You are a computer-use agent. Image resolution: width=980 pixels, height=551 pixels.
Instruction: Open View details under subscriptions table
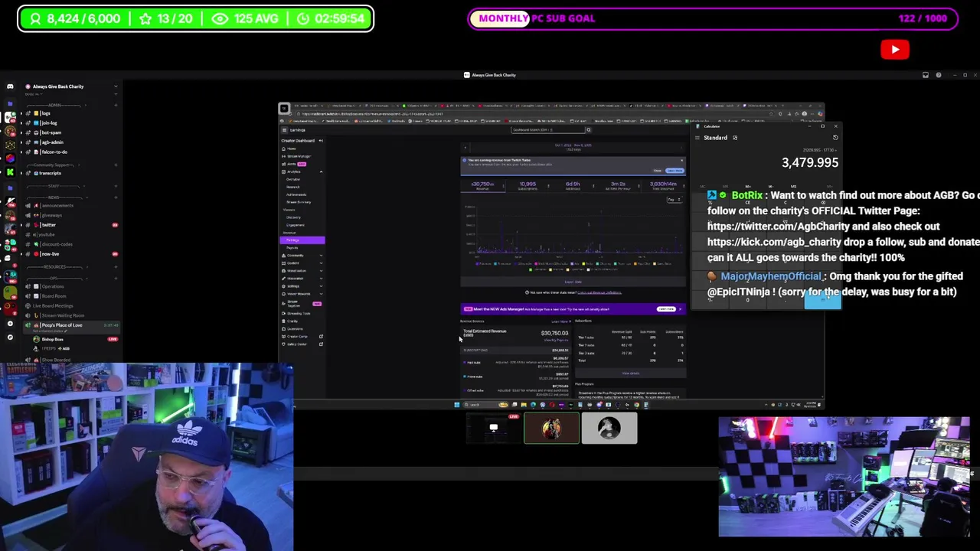[631, 373]
